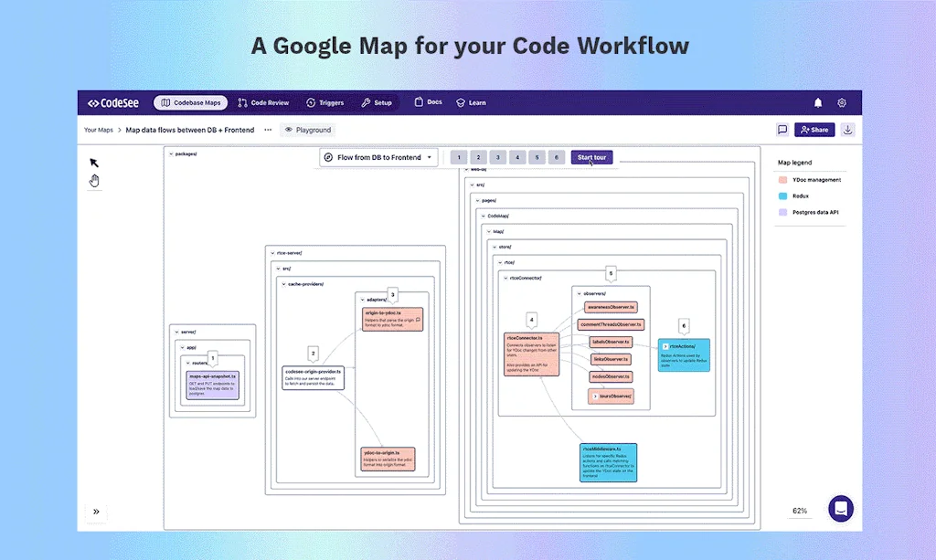Open more options beside the map title

pyautogui.click(x=268, y=130)
